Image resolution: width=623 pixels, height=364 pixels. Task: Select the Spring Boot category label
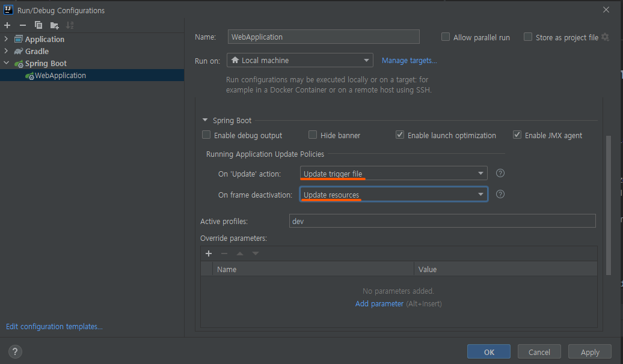coord(46,64)
